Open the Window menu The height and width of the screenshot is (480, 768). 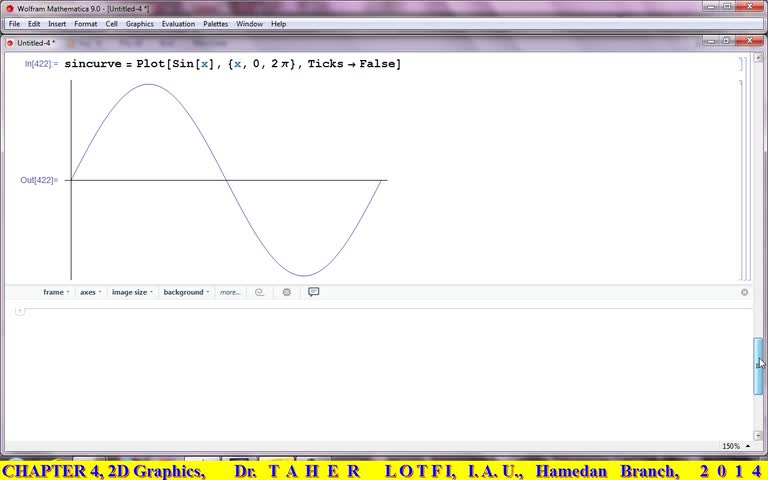[x=249, y=24]
